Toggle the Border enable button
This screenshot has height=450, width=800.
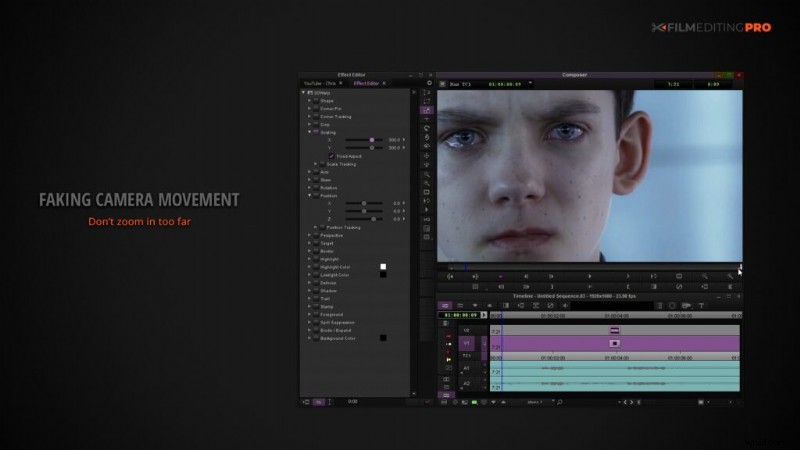(x=316, y=251)
